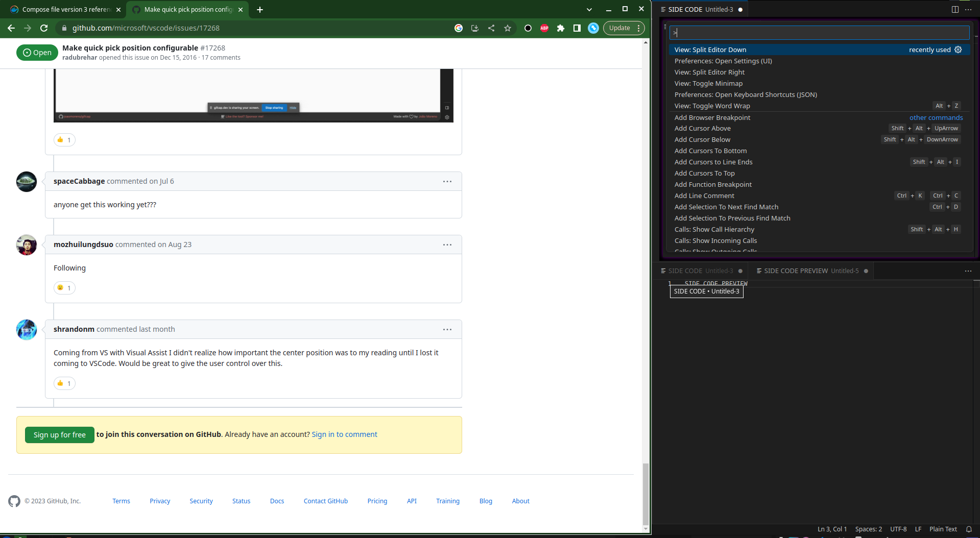Open the three-dot menu beside Update button
The width and height of the screenshot is (980, 538).
click(638, 28)
